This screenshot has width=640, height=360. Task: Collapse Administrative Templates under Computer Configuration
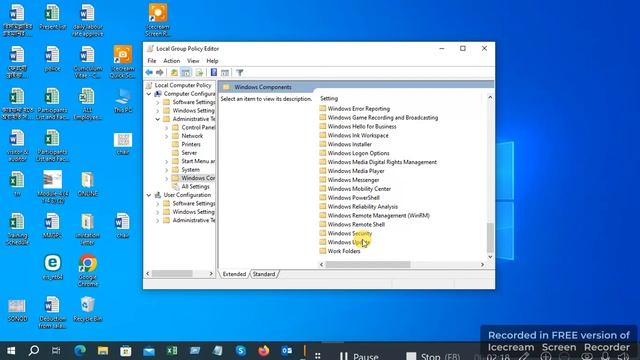[x=158, y=119]
